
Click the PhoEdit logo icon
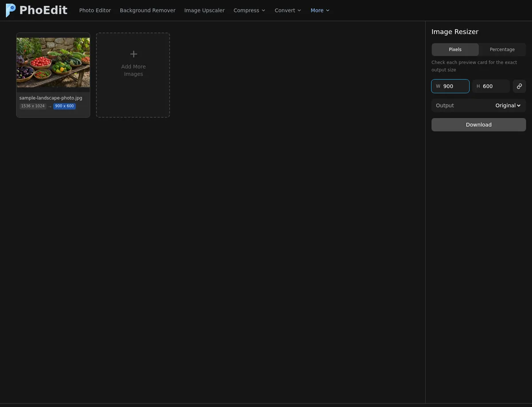[x=11, y=10]
